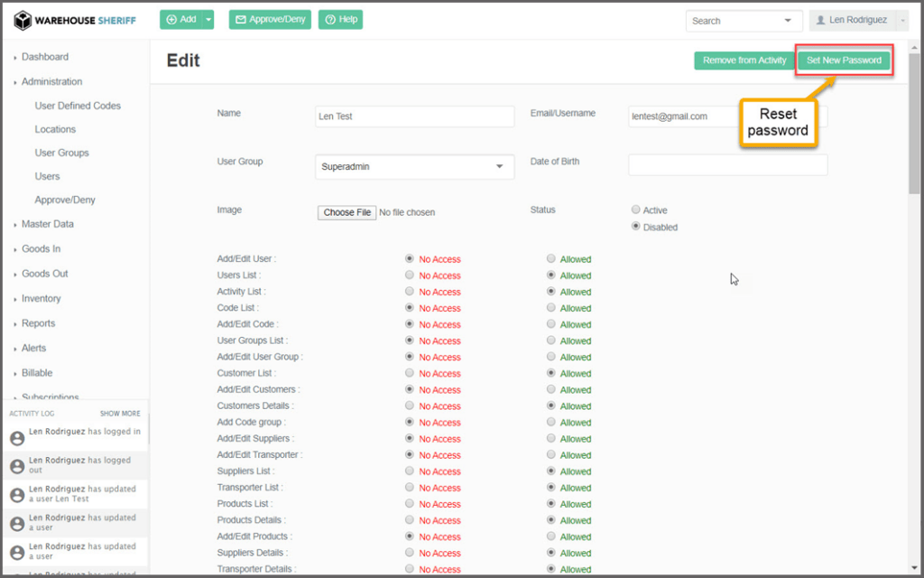Click Remove from Activity button
Viewport: 924px width, 578px height.
(x=744, y=61)
